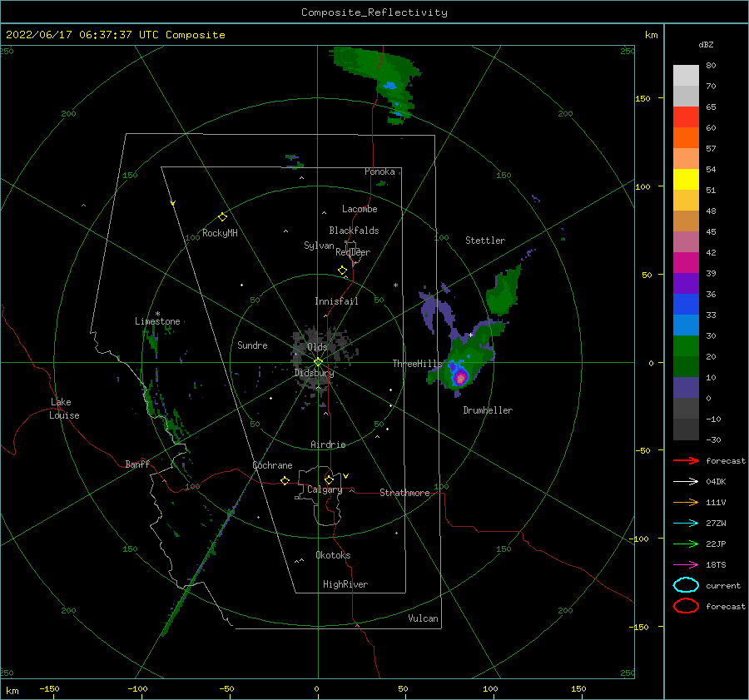Click the RedDeer city label
This screenshot has height=700, width=749.
pos(353,252)
